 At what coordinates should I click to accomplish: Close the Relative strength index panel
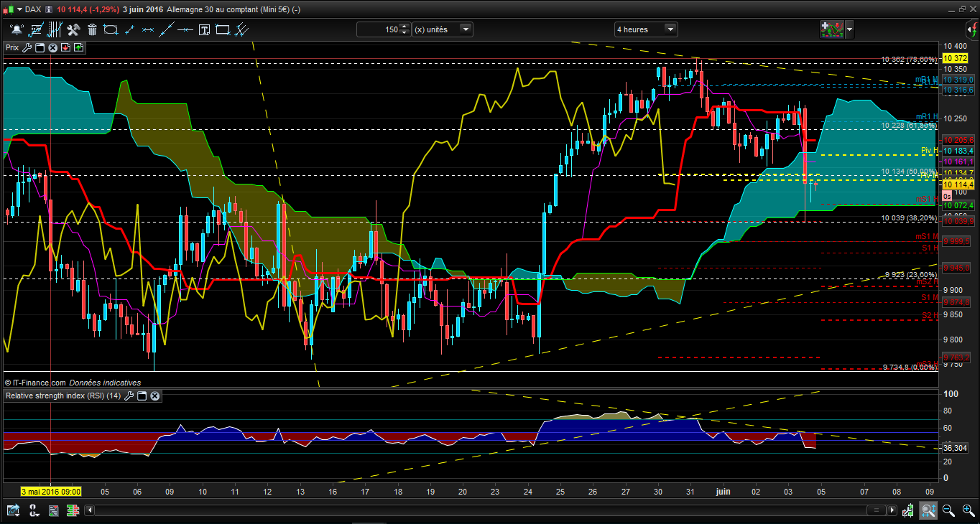tap(154, 396)
